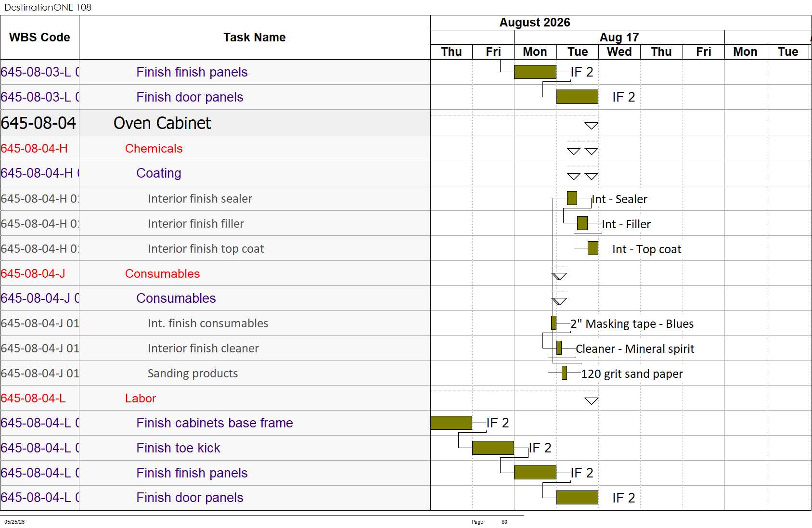Click the Gantt bar for Sanding products
The width and height of the screenshot is (812, 528).
pyautogui.click(x=565, y=373)
